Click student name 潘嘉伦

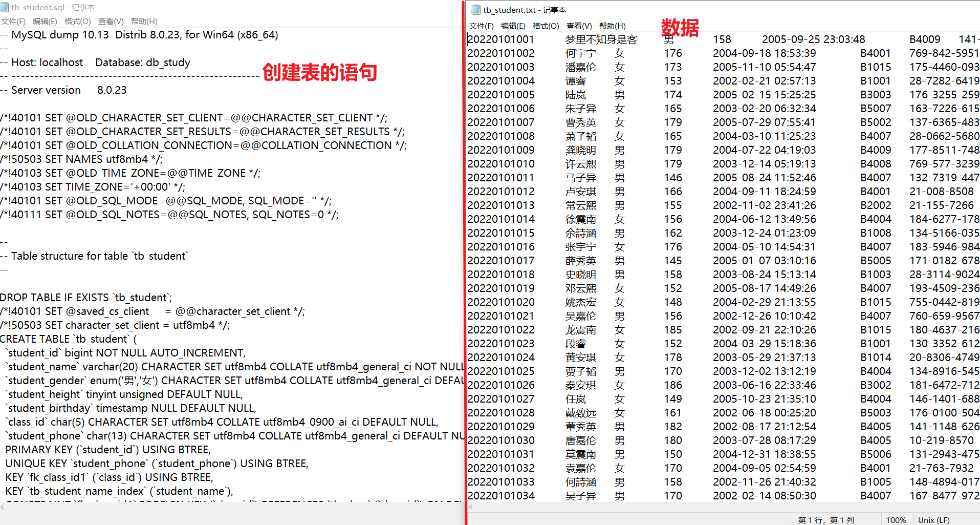[x=580, y=67]
